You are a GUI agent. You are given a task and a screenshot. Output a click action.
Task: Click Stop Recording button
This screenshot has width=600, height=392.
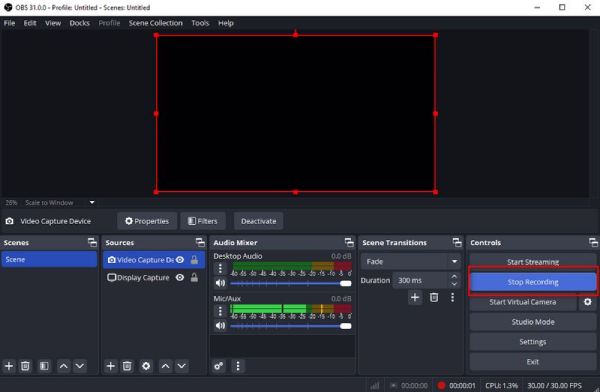[x=533, y=282]
